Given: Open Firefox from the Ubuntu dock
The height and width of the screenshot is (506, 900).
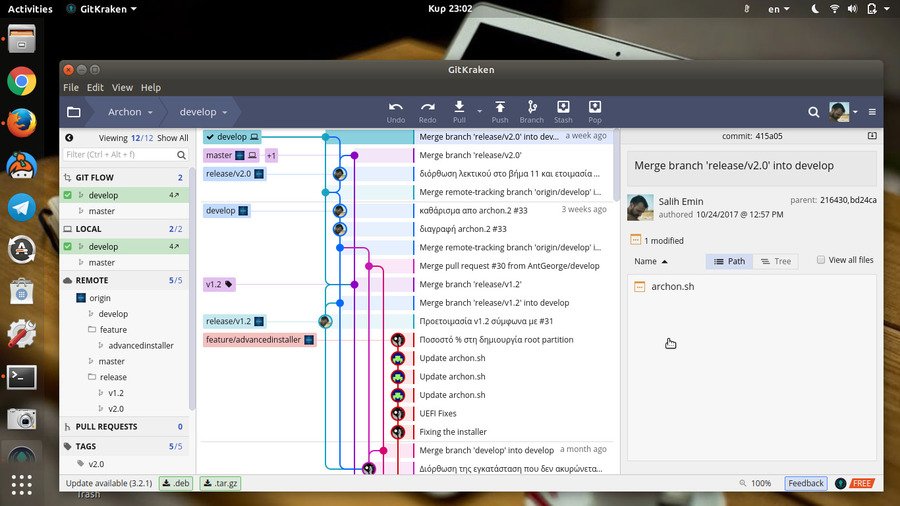Looking at the screenshot, I should pos(22,123).
